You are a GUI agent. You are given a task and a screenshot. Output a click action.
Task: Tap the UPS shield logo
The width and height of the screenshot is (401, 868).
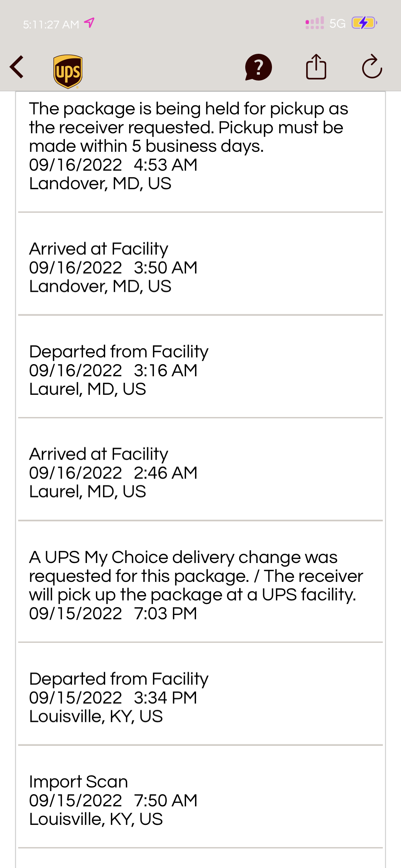[x=68, y=71]
